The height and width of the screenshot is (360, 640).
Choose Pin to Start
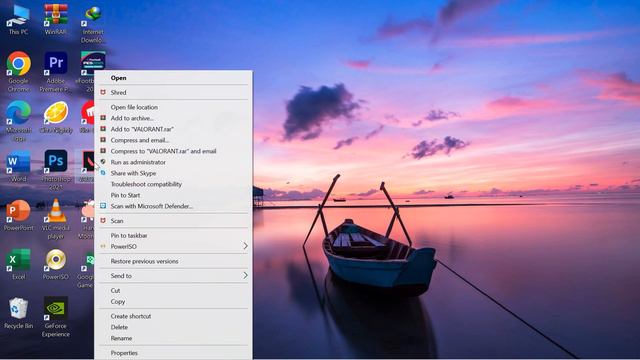[x=173, y=195]
